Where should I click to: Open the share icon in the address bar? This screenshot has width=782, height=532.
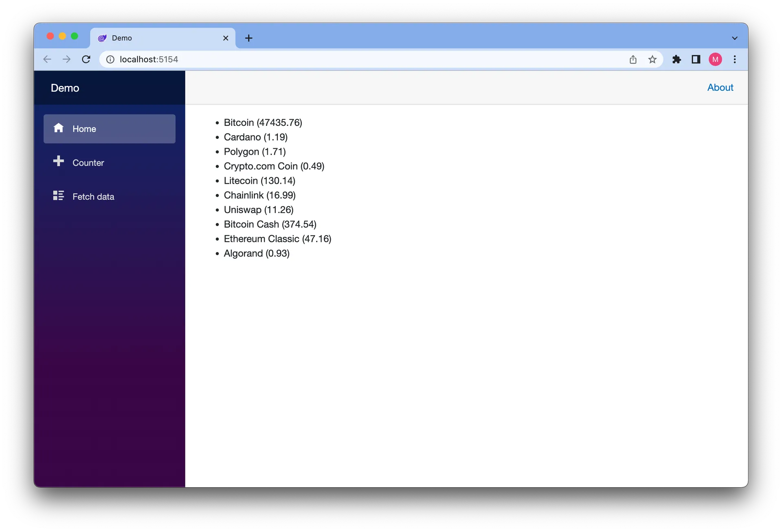(633, 59)
